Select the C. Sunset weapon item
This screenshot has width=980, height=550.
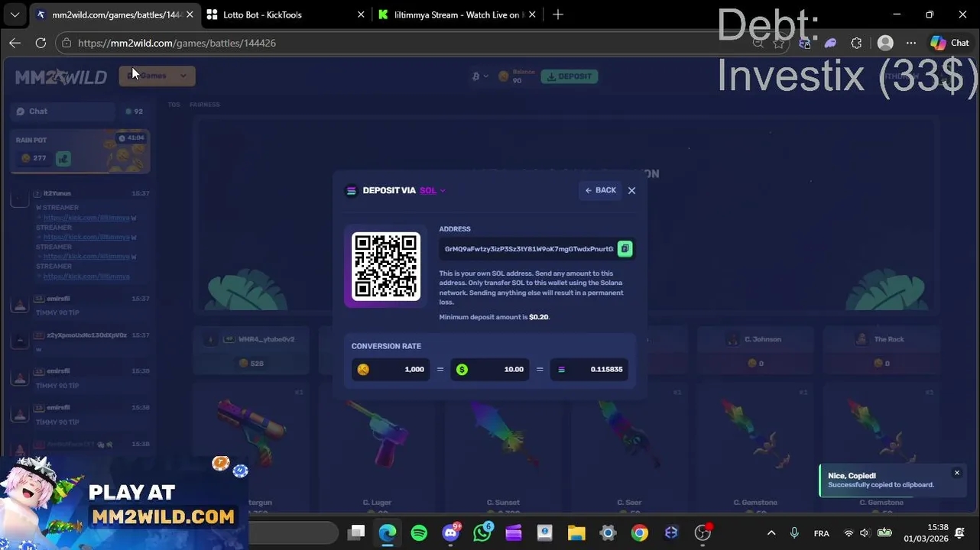pyautogui.click(x=503, y=448)
